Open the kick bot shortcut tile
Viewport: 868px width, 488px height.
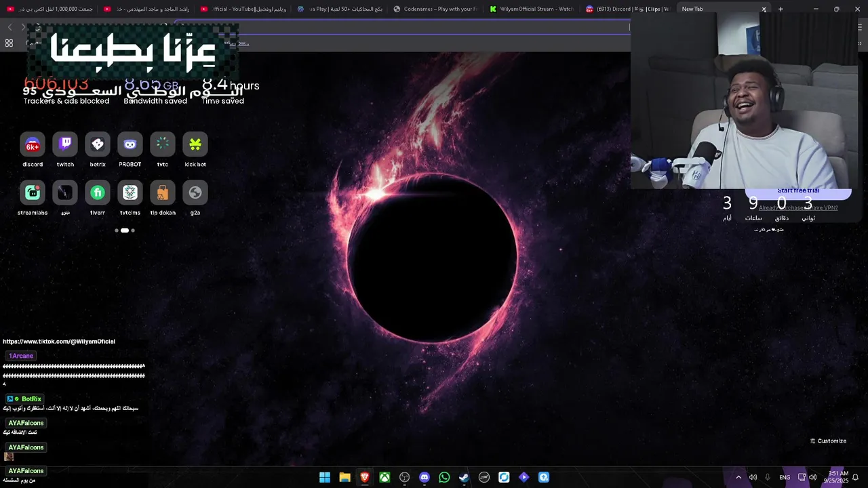(x=195, y=144)
